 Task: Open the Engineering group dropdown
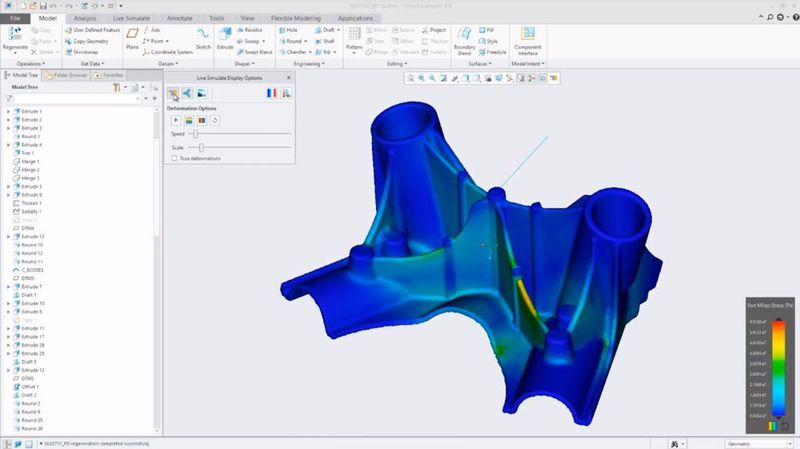[309, 64]
